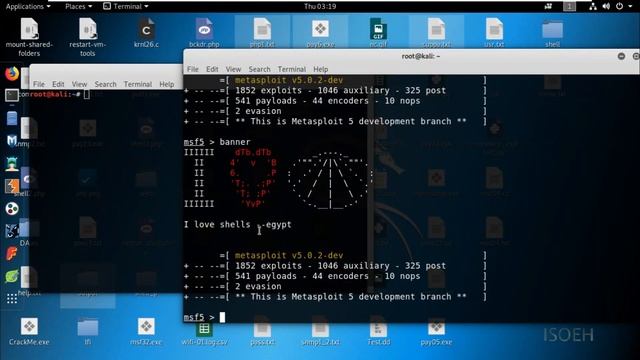The width and height of the screenshot is (640, 360).
Task: Launch Armitage from the dock
Action: coord(12,164)
